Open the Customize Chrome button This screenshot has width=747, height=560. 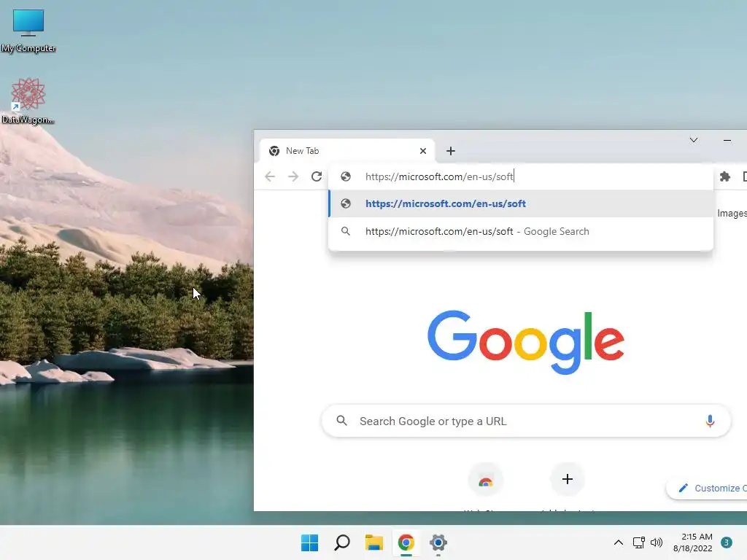click(707, 488)
